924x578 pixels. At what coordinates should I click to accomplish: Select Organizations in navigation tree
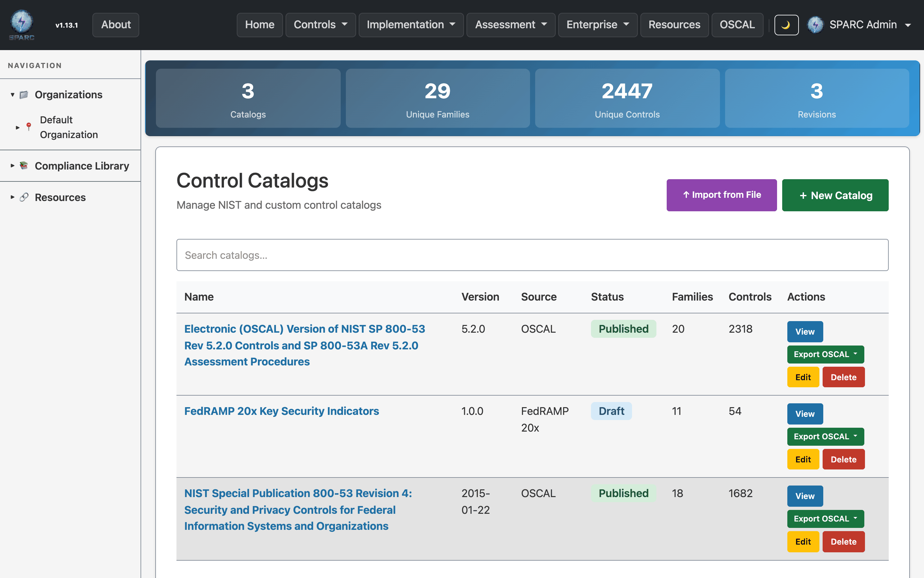[68, 94]
